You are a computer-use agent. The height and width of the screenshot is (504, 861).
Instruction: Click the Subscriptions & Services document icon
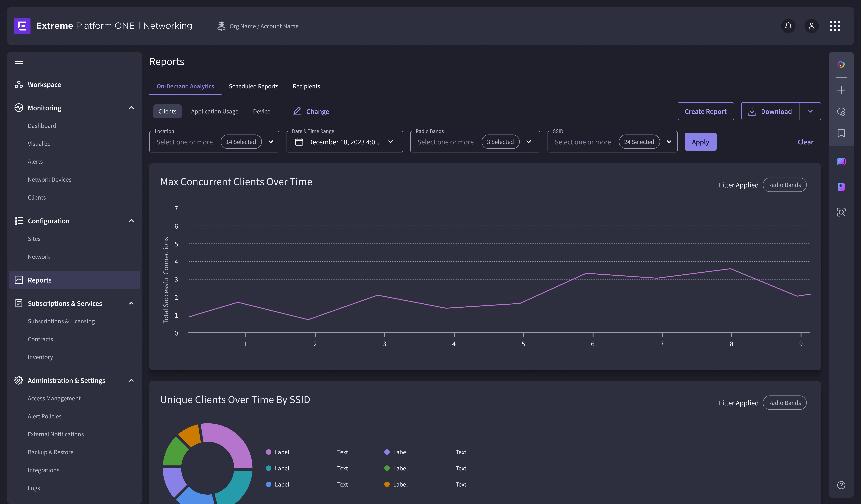tap(19, 303)
